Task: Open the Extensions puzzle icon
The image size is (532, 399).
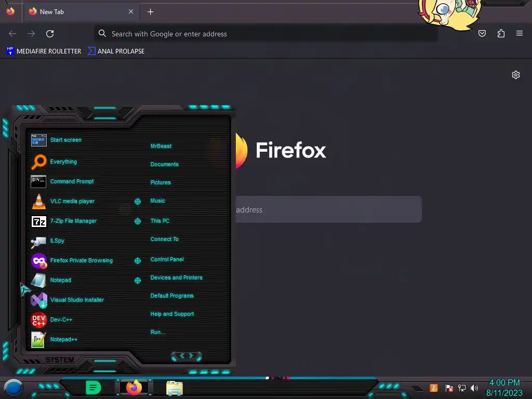Action: (501, 33)
